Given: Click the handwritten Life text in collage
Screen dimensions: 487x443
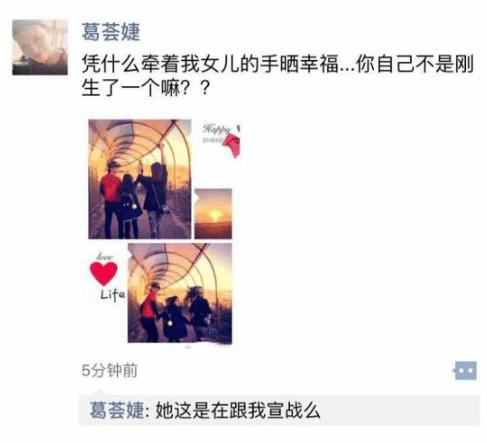Looking at the screenshot, I should [113, 295].
